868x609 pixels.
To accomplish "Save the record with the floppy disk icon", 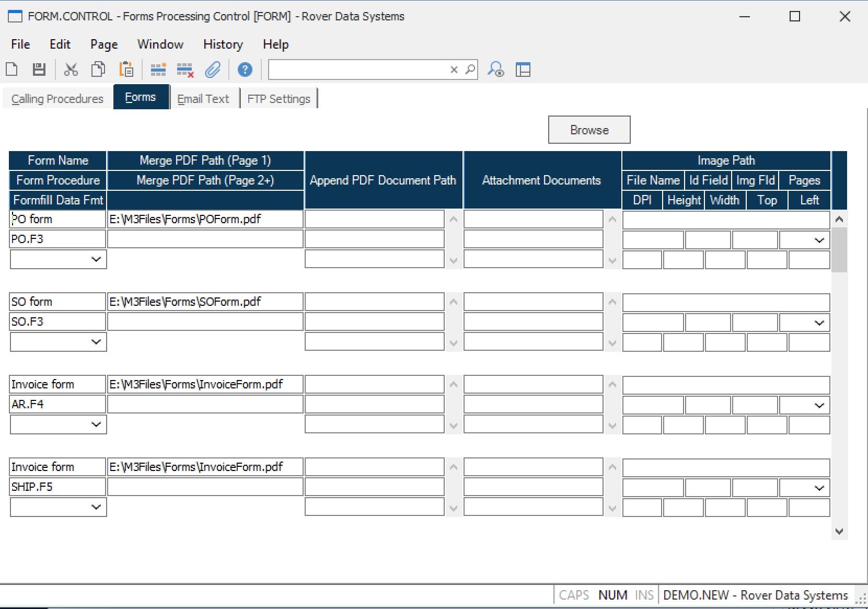I will click(x=39, y=70).
